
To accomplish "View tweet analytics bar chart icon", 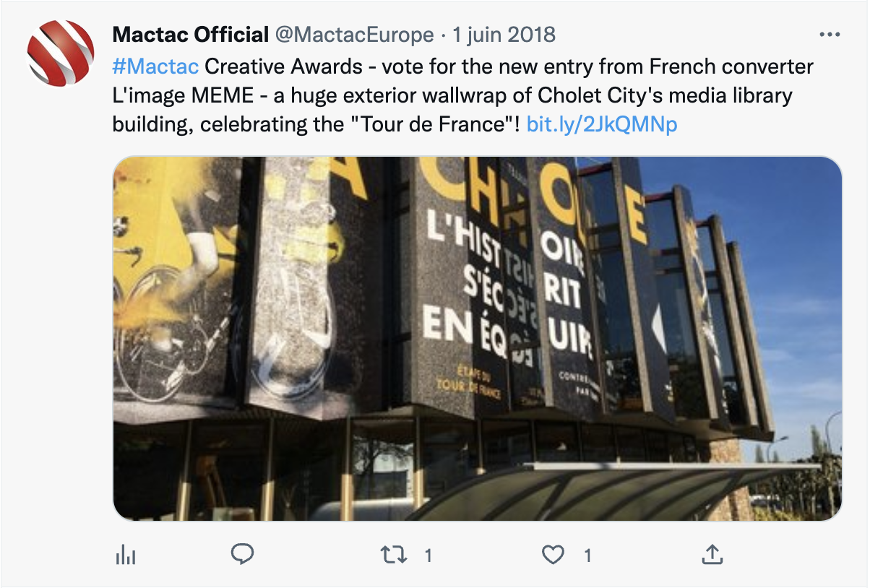I will (x=126, y=555).
